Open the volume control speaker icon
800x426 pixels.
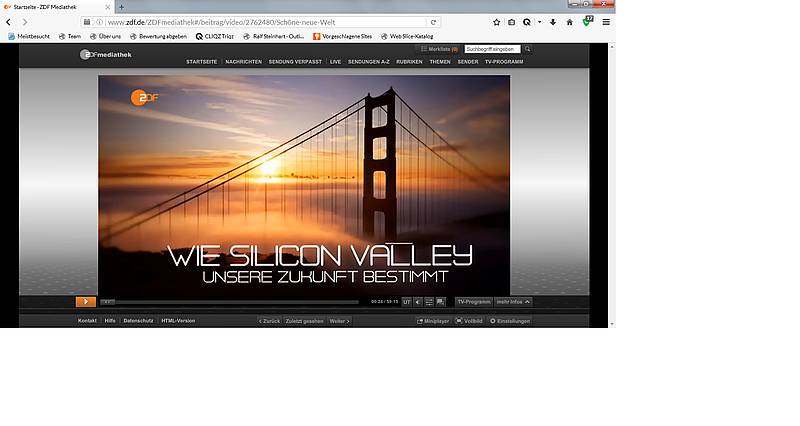pos(418,302)
